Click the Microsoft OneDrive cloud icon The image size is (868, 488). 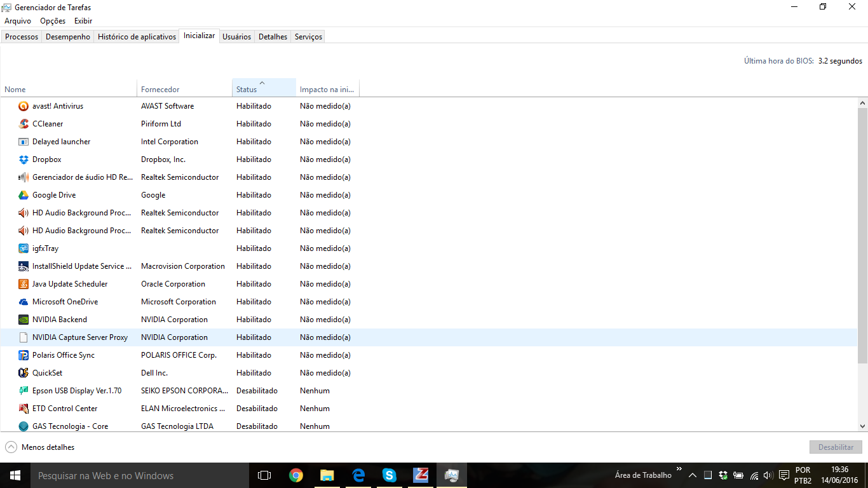click(x=24, y=302)
